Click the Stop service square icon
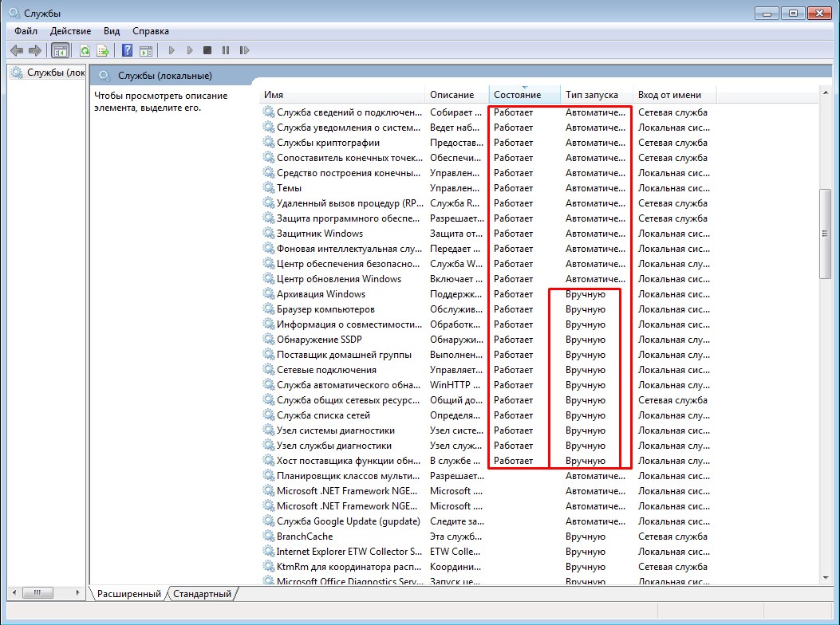 coord(207,50)
